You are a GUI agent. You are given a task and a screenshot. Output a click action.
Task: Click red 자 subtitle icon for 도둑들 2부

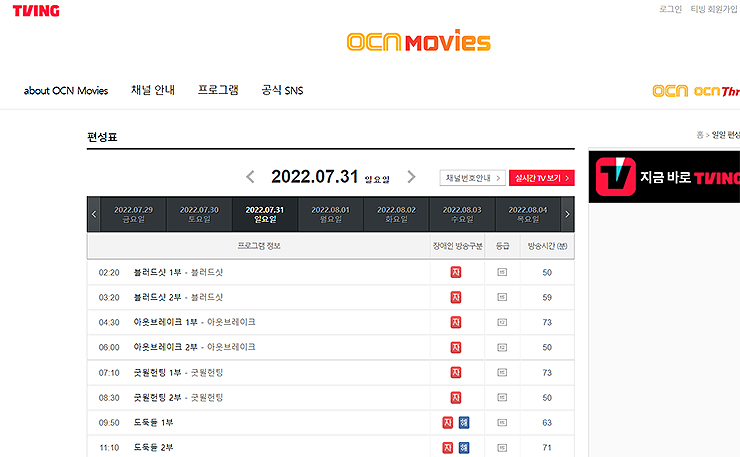point(447,448)
